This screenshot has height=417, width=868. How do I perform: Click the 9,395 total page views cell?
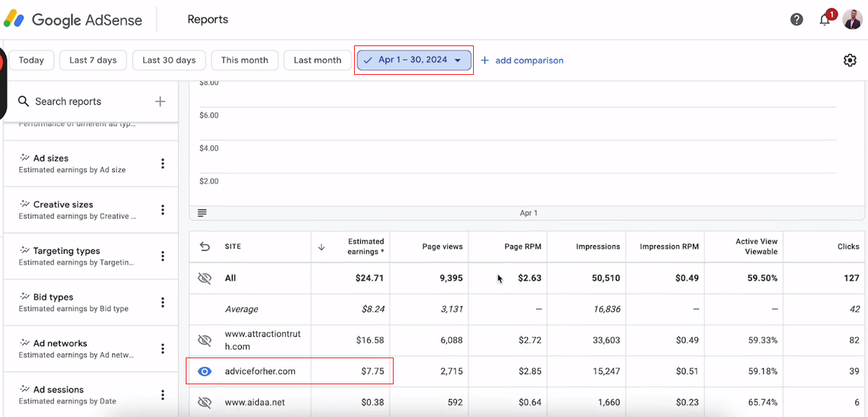451,278
